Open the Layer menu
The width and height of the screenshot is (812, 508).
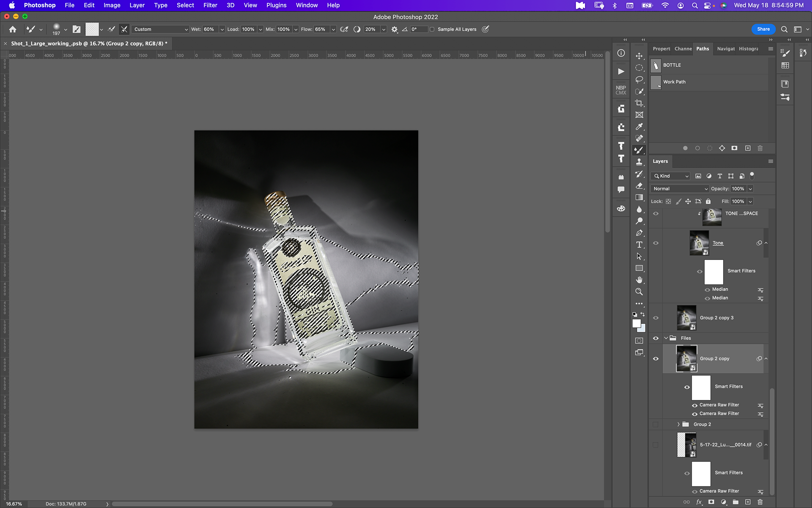[137, 5]
